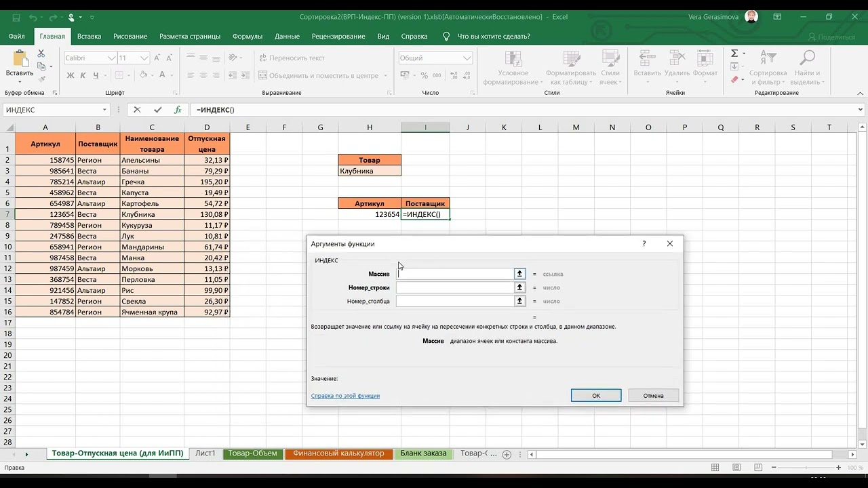
Task: Open the Файл tab
Action: tap(17, 37)
